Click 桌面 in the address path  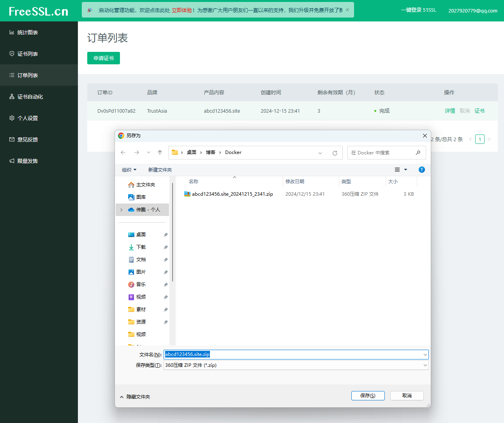192,152
